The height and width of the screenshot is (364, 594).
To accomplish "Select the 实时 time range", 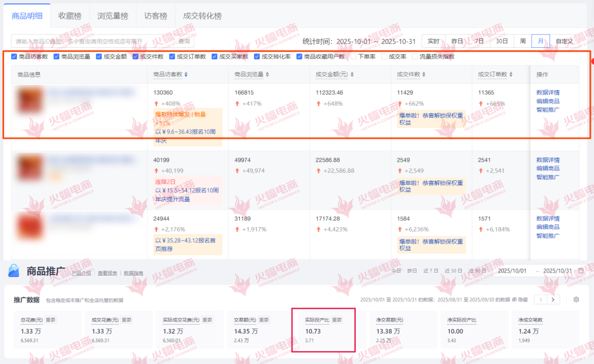I will pos(433,41).
